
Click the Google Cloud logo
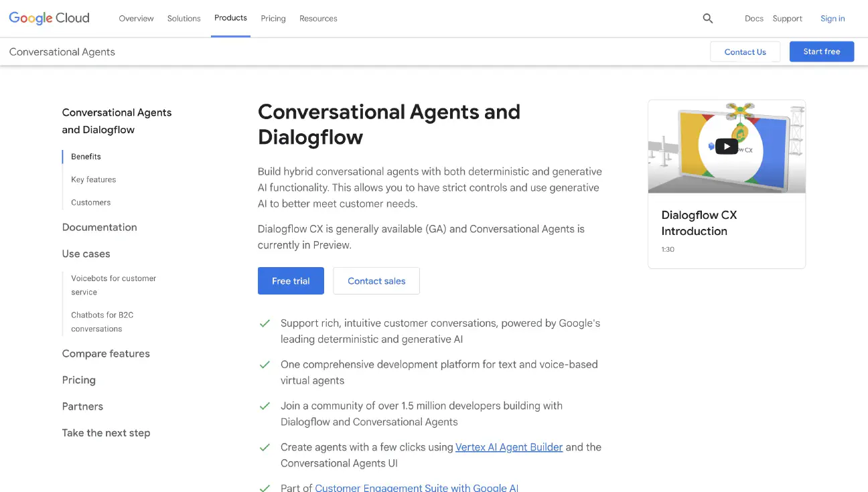click(x=49, y=18)
